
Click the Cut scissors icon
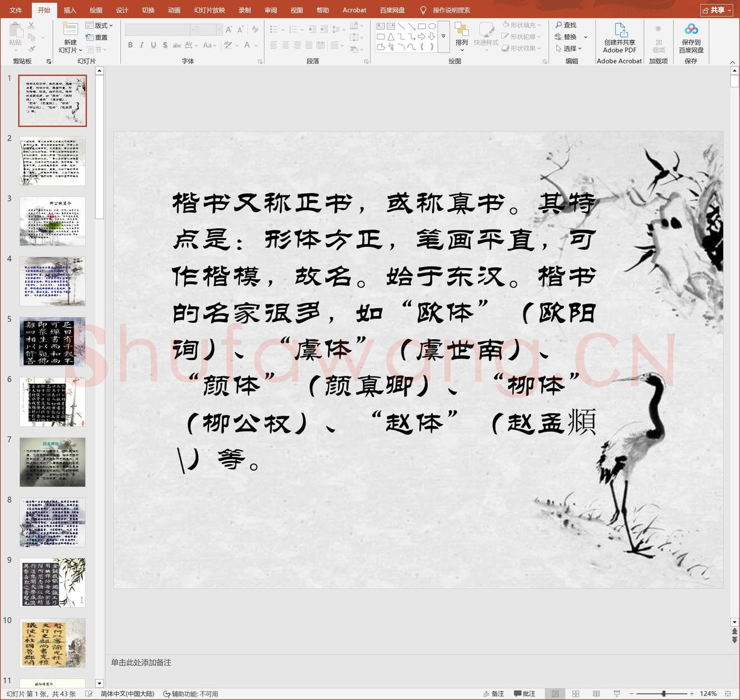[31, 26]
